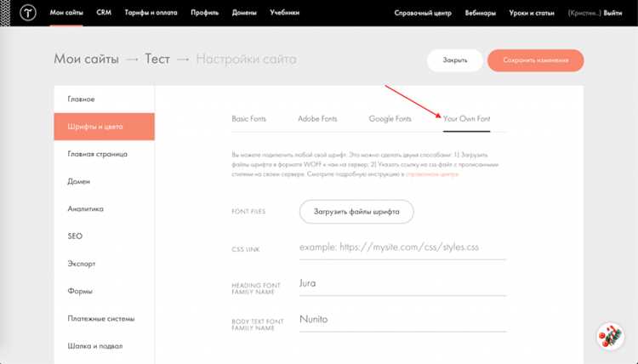Click the Закрыть button
Image resolution: width=638 pixels, height=364 pixels.
455,60
